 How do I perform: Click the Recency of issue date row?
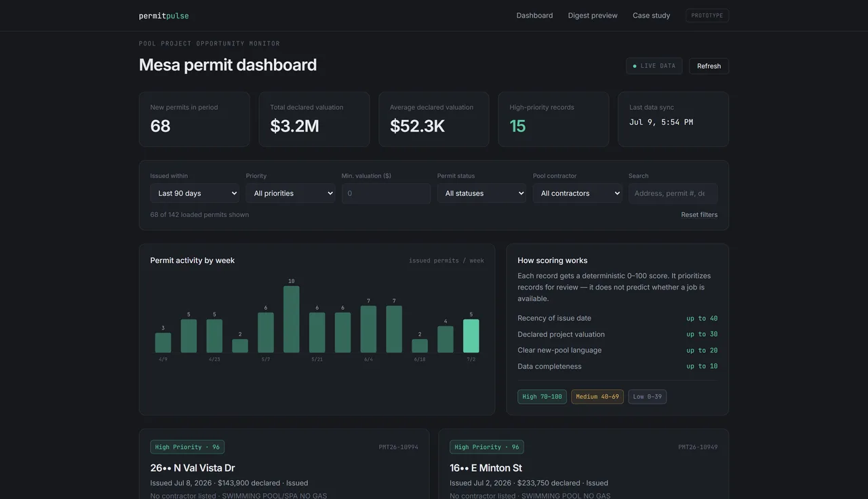point(617,318)
